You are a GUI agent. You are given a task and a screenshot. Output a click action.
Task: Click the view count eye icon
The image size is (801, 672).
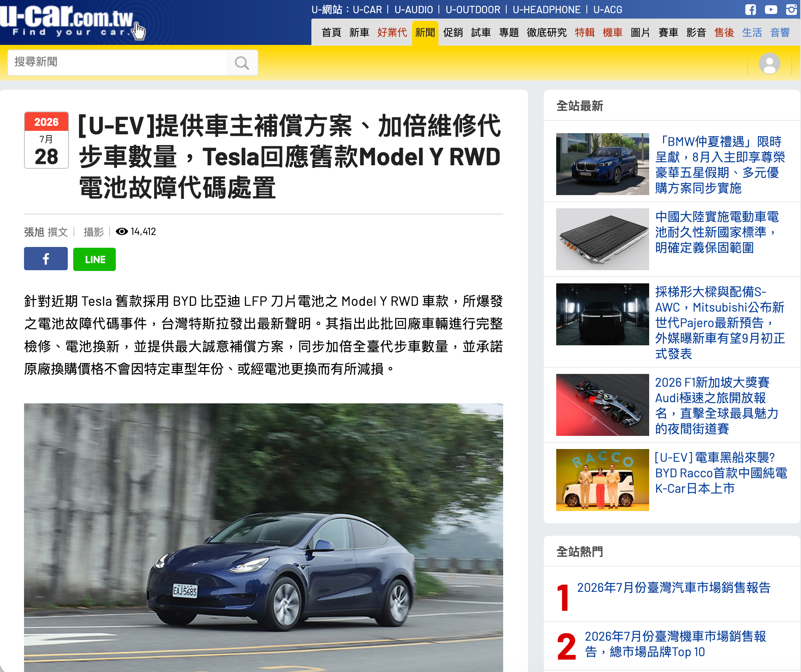click(x=122, y=231)
